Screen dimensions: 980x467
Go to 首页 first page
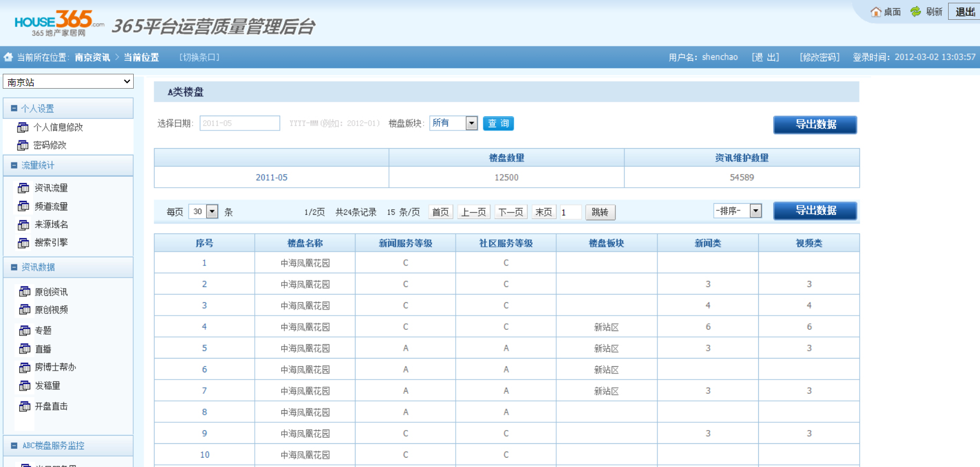(440, 212)
